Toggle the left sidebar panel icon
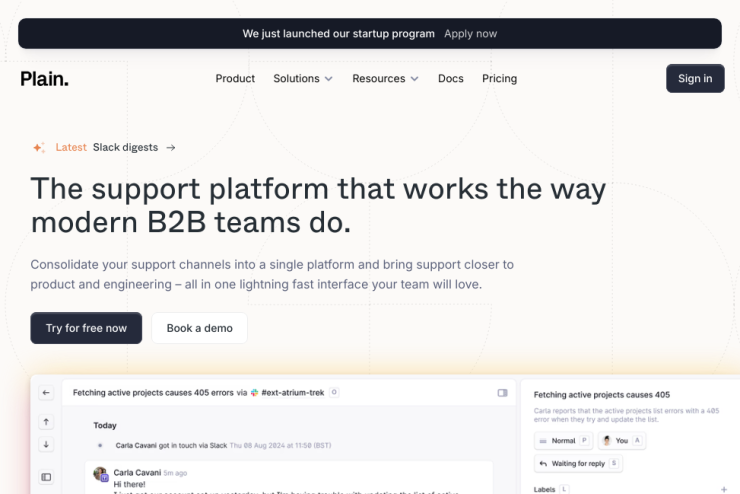 (46, 477)
